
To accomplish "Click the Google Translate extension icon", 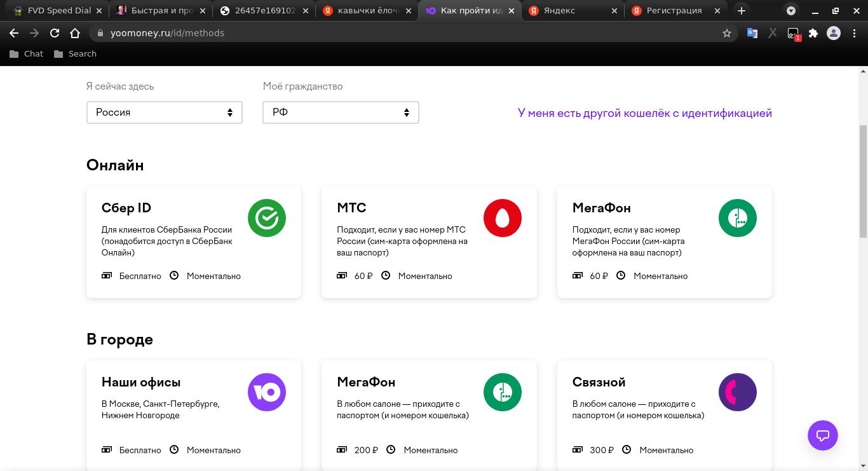I will click(x=752, y=33).
